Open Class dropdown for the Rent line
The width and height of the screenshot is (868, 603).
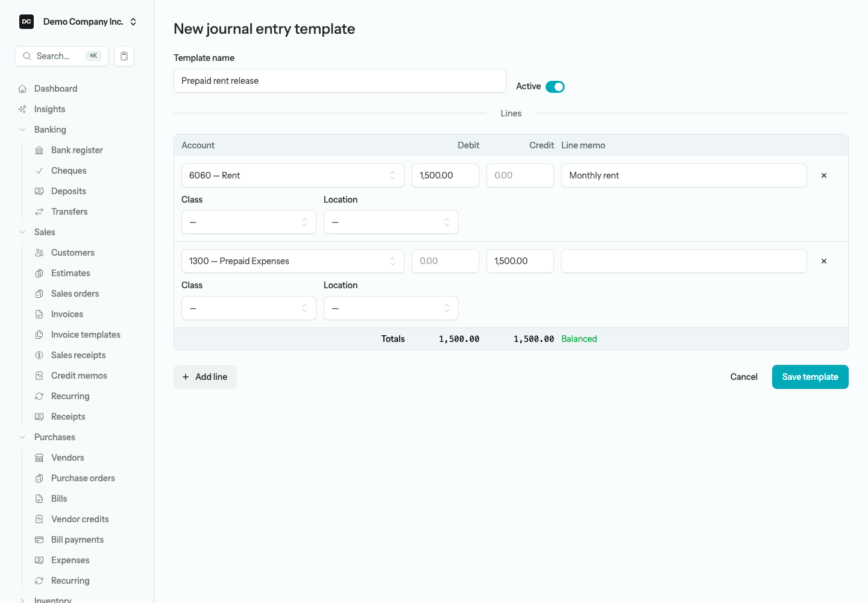click(x=249, y=222)
